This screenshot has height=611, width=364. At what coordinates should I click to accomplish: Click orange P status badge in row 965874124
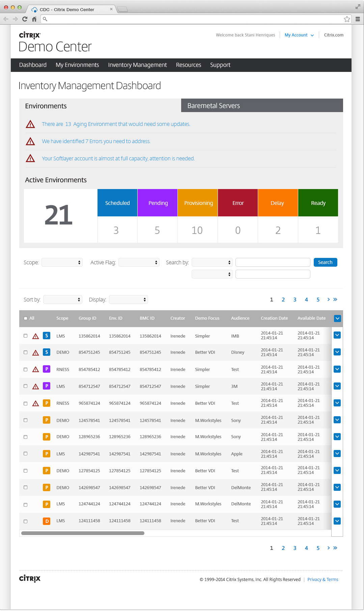pos(47,403)
